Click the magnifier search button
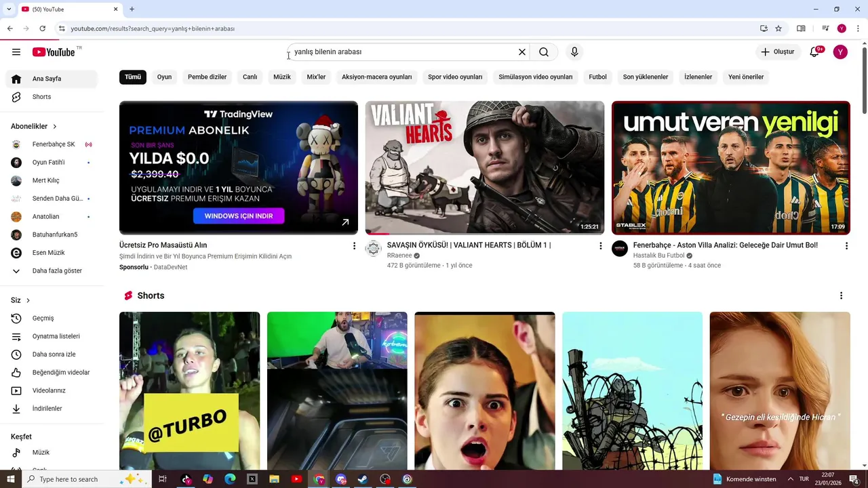 coord(544,52)
